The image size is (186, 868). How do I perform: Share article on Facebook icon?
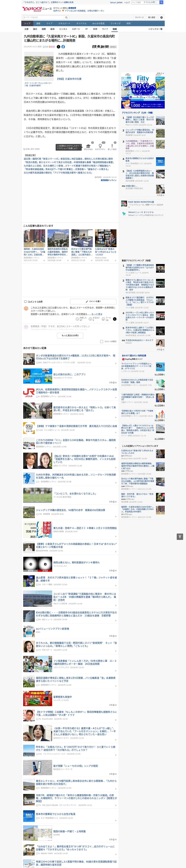63,47
